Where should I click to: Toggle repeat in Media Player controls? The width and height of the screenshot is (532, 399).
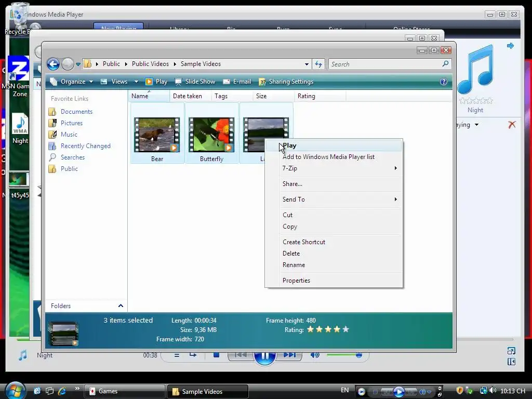click(193, 355)
